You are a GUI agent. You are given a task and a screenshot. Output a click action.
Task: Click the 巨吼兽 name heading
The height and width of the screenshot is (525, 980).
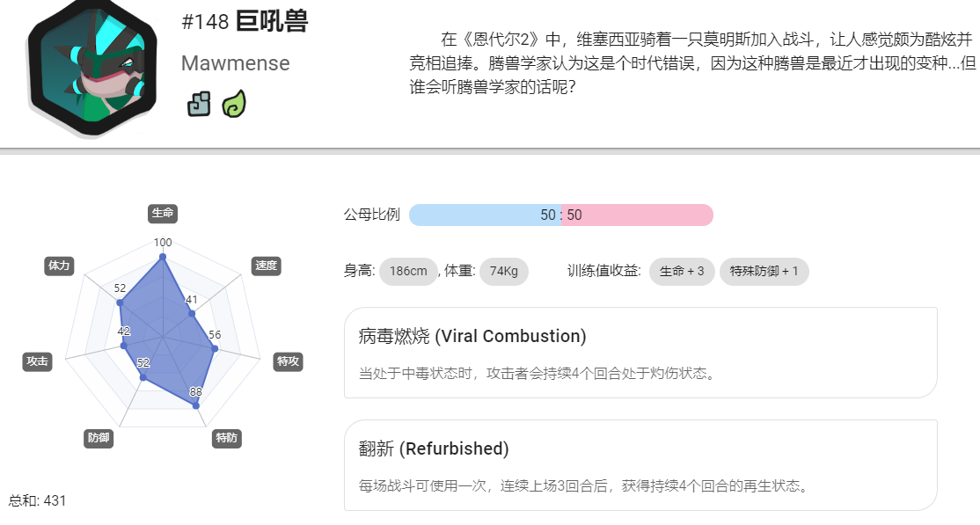coord(272,22)
